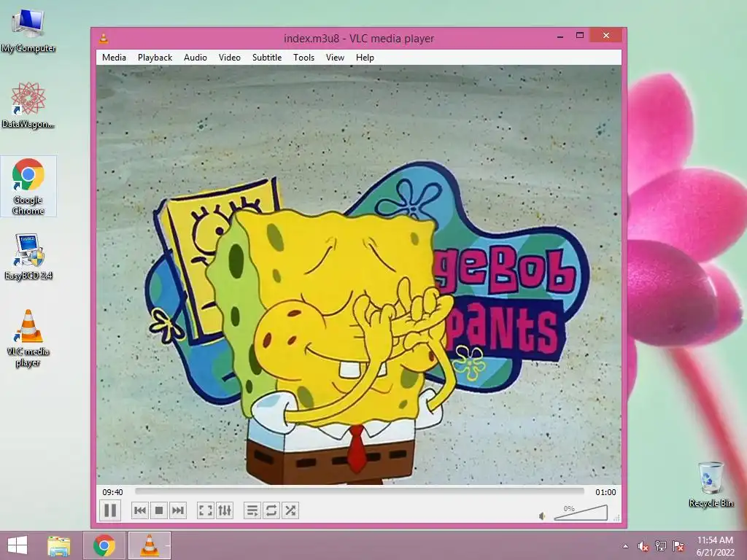Click the VLC cone icon in title bar
Viewport: 747px width, 560px height.
(x=104, y=38)
